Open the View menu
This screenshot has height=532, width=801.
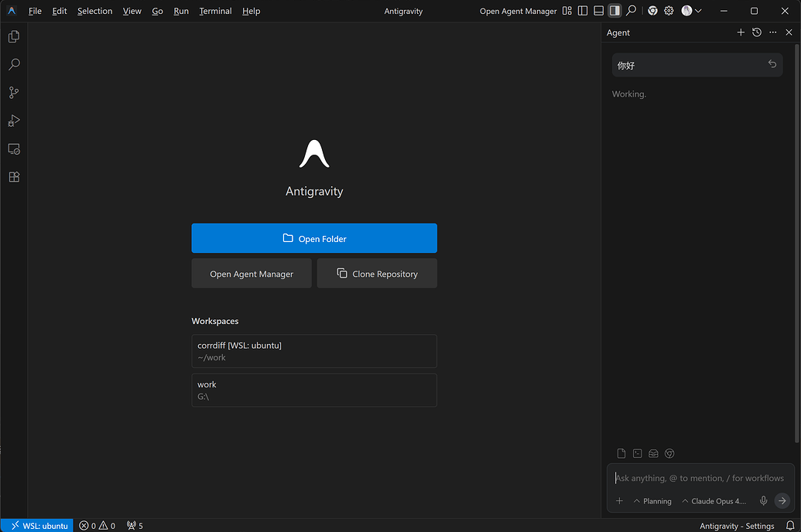click(x=132, y=11)
